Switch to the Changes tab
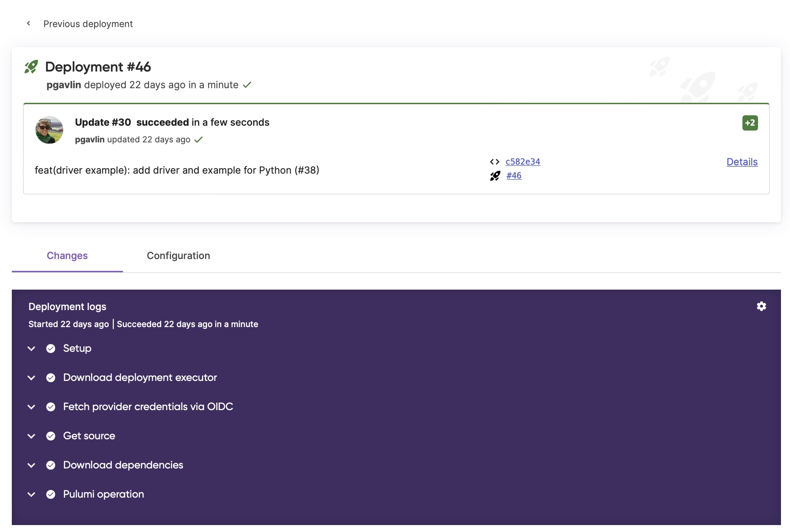 pyautogui.click(x=67, y=256)
